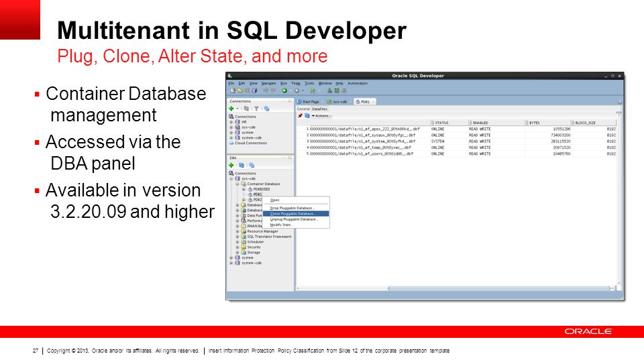Choose Unplug Pluggable Database in context menu
This screenshot has height=362, width=644.
click(296, 219)
